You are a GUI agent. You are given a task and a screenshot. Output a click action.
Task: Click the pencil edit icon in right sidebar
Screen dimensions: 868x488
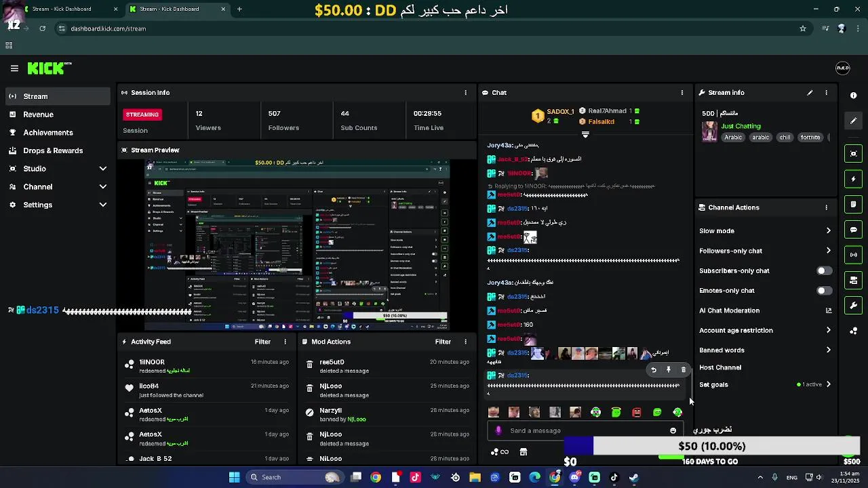coord(853,121)
